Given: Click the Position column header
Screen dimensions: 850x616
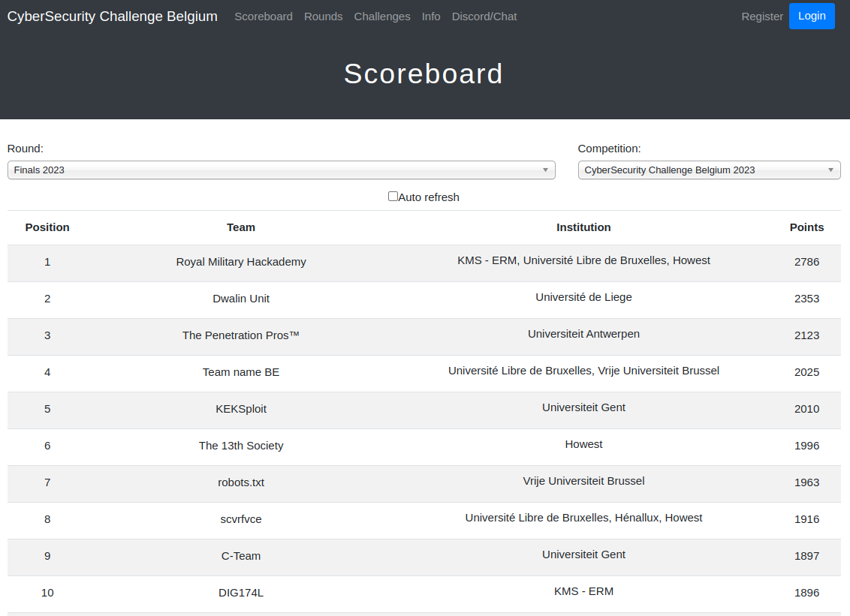Looking at the screenshot, I should pyautogui.click(x=47, y=227).
